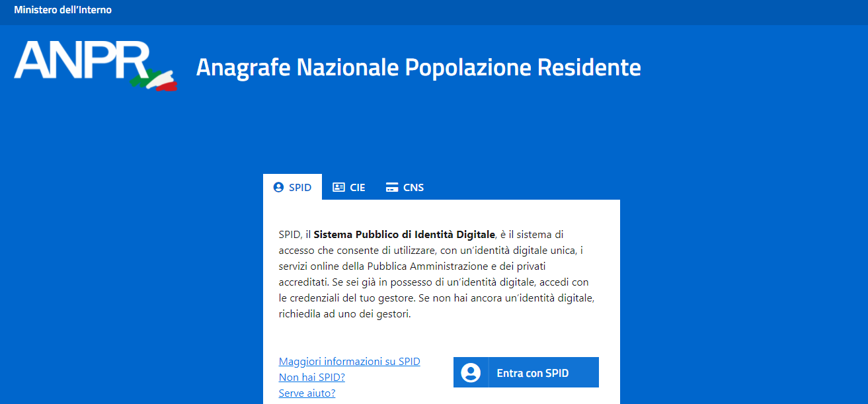Image resolution: width=868 pixels, height=404 pixels.
Task: Click the ANPR logo
Action: click(x=95, y=67)
